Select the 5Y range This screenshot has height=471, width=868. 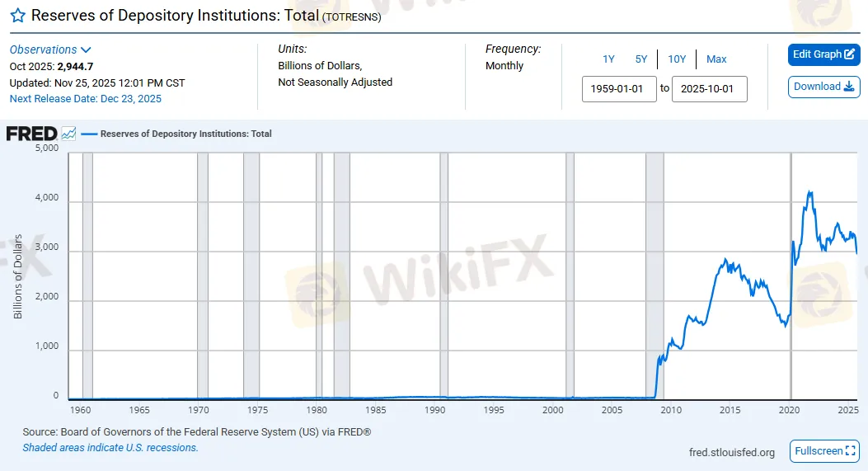click(641, 59)
